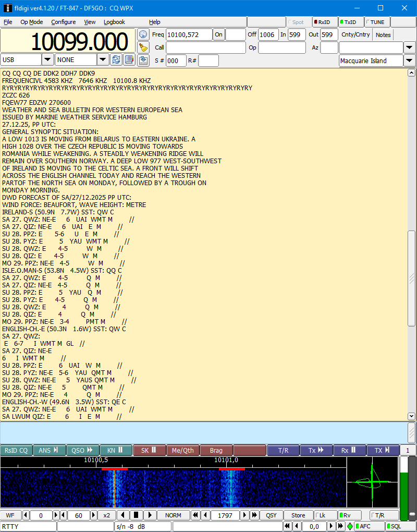
Task: Click the clear log fields broom icon
Action: pos(143,47)
